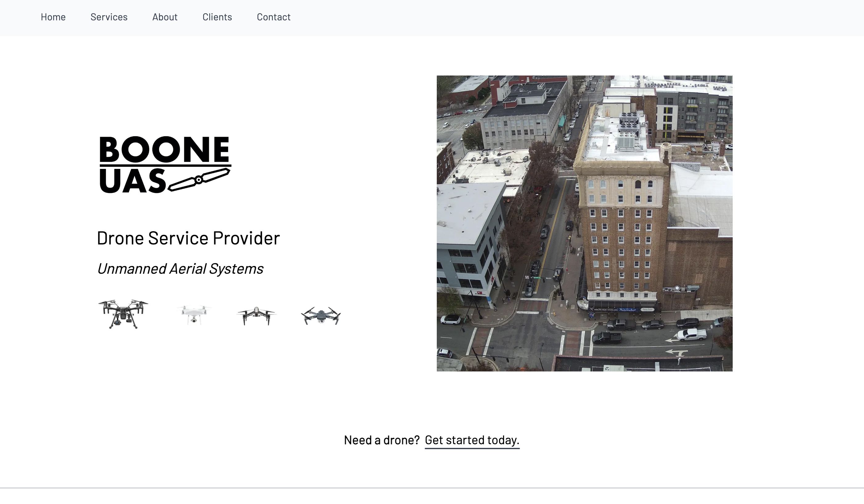The image size is (864, 504).
Task: Click the 'Drone Service Provider' heading
Action: pos(188,238)
